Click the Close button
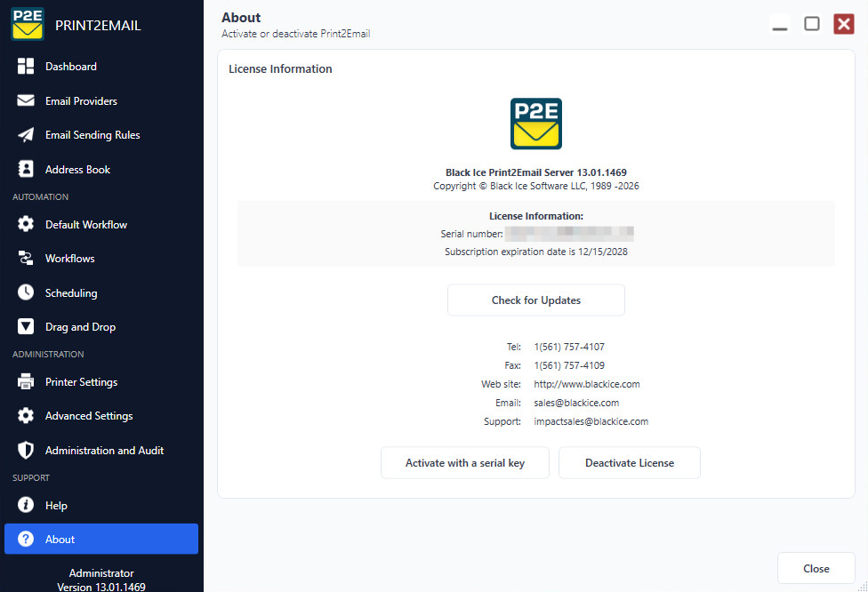Image resolution: width=868 pixels, height=592 pixels. (x=816, y=568)
